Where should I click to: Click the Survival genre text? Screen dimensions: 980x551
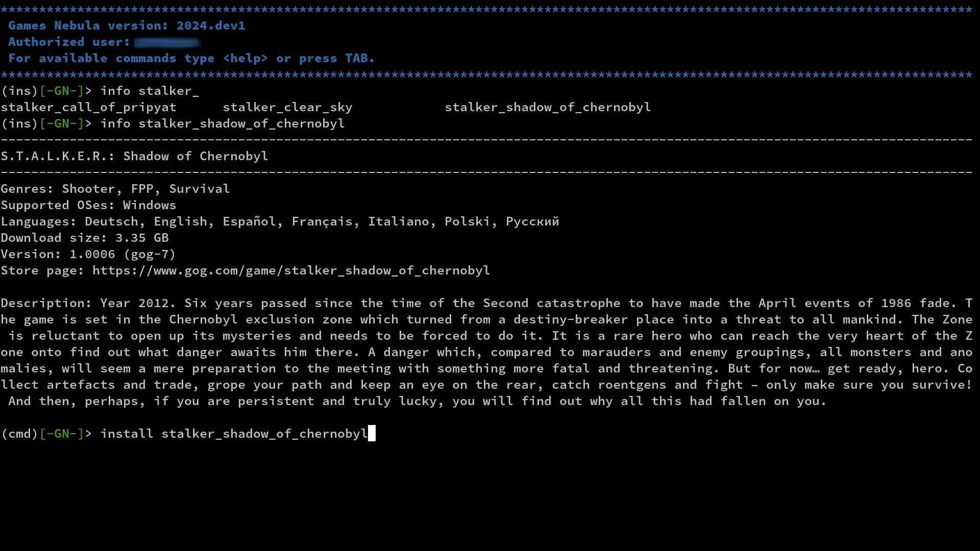pyautogui.click(x=199, y=189)
